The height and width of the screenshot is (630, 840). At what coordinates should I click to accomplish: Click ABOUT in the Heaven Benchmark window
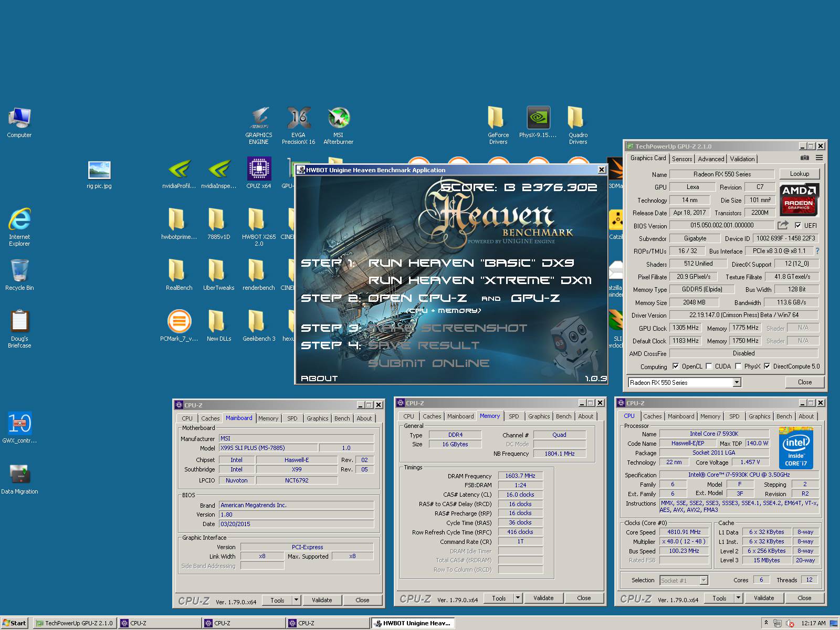coord(319,379)
